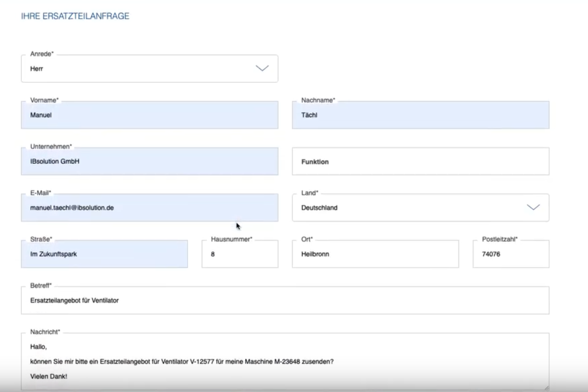Click the chevron arrow in Anrede field
The width and height of the screenshot is (588, 392).
[x=262, y=68]
